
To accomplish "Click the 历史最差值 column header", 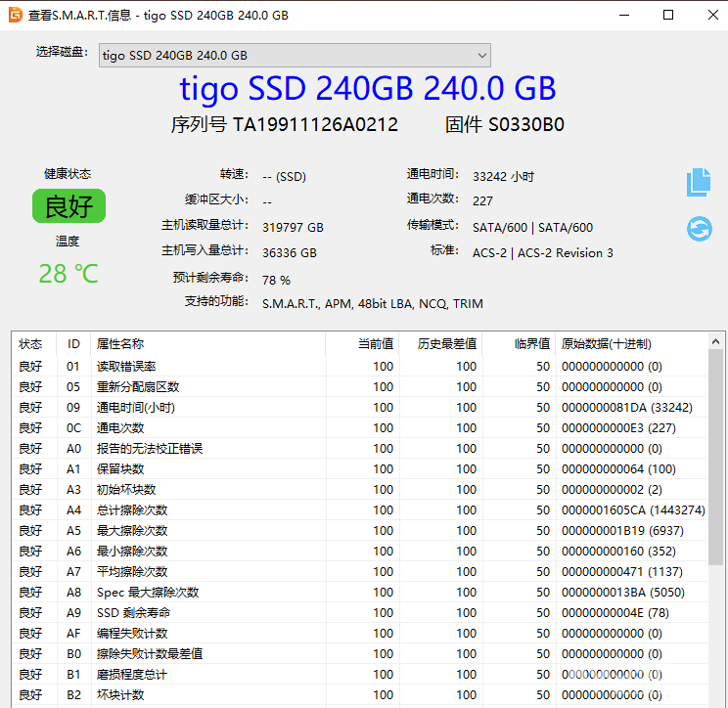I will tap(447, 344).
